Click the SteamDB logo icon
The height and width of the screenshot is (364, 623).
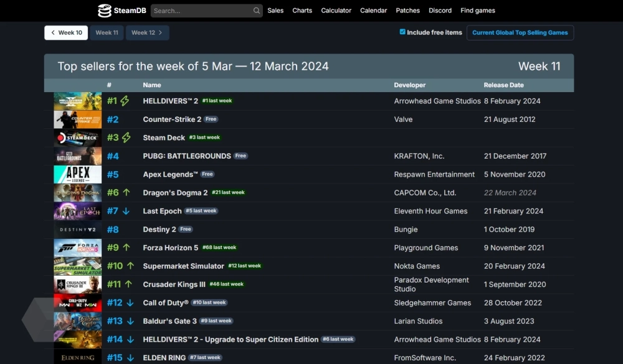pos(105,11)
